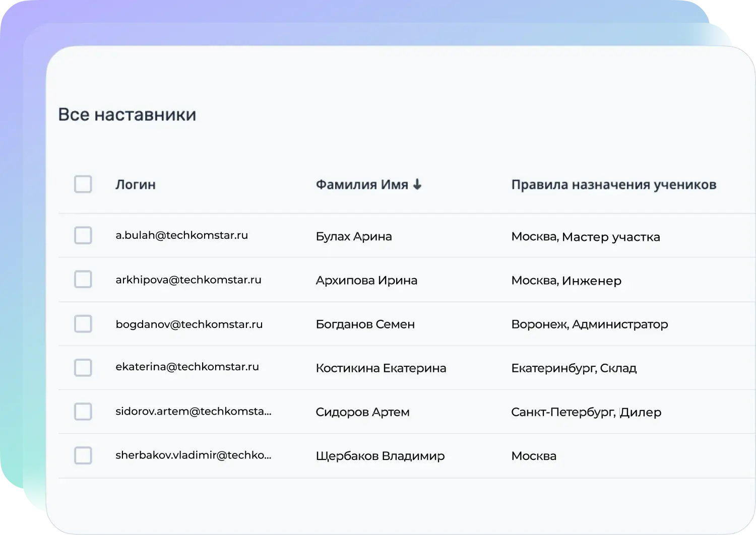The width and height of the screenshot is (756, 535).
Task: Click the rule Москва in Щербаков row
Action: click(x=534, y=456)
